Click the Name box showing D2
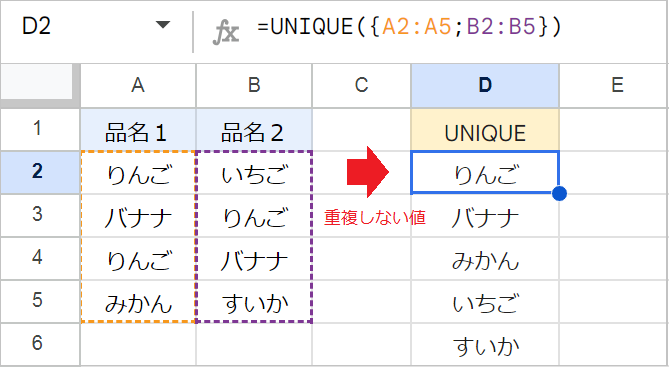Image resolution: width=669 pixels, height=368 pixels. pyautogui.click(x=96, y=27)
